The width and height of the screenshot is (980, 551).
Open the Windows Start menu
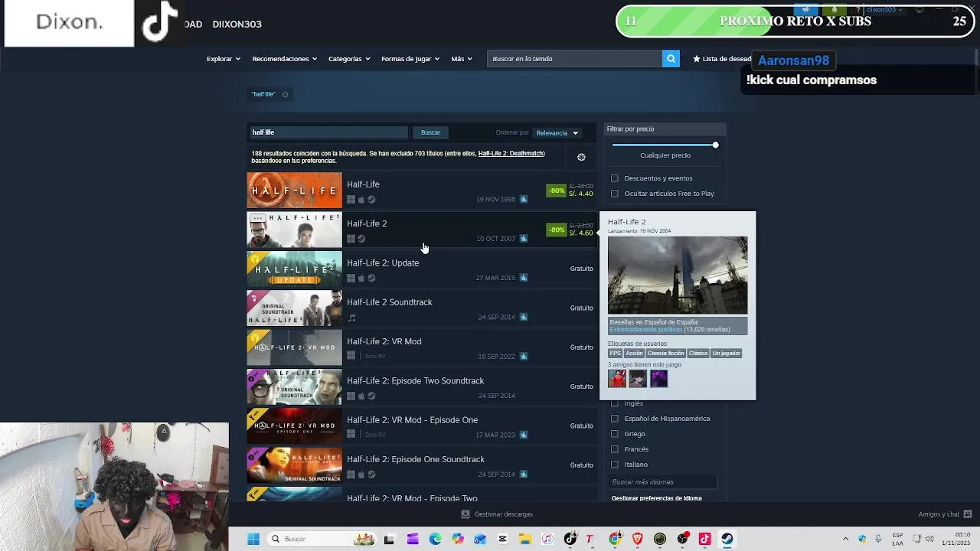tap(253, 539)
